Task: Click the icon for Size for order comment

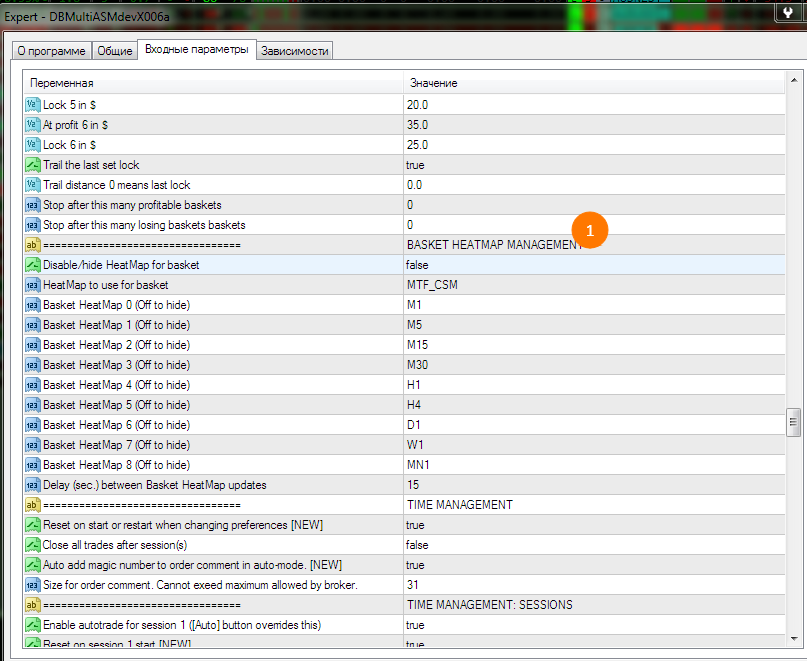Action: click(x=32, y=585)
